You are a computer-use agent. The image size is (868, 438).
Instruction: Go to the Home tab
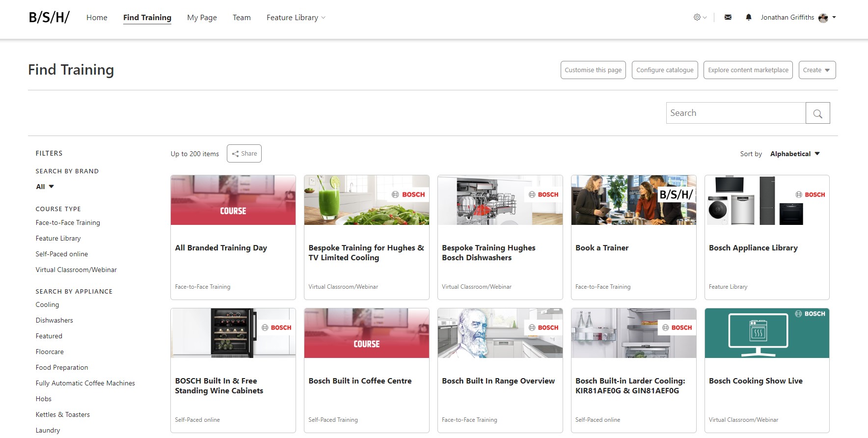97,17
